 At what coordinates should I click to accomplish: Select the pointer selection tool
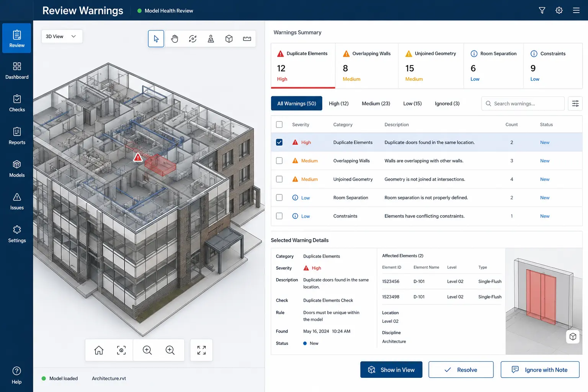[156, 39]
